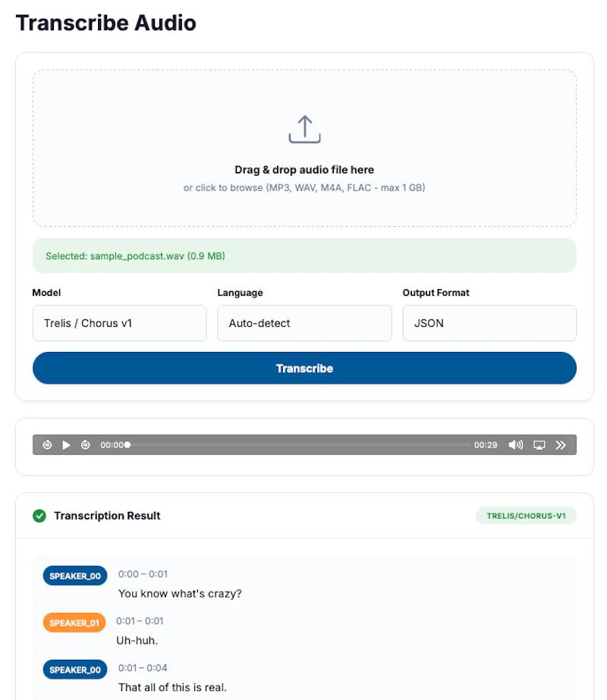Click the 0:01 – 0:04 timestamp
The width and height of the screenshot is (607, 700).
[143, 668]
